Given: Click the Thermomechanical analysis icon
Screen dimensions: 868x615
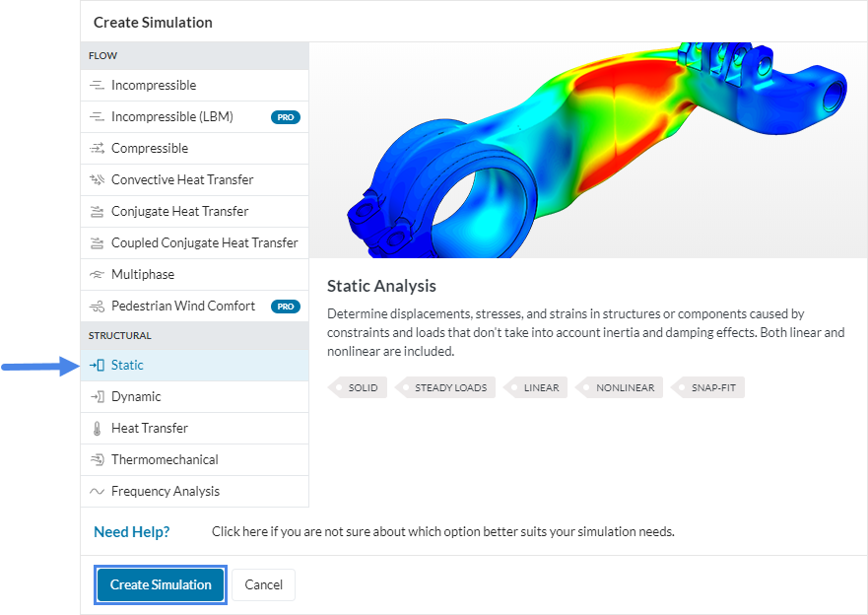Looking at the screenshot, I should coord(97,460).
